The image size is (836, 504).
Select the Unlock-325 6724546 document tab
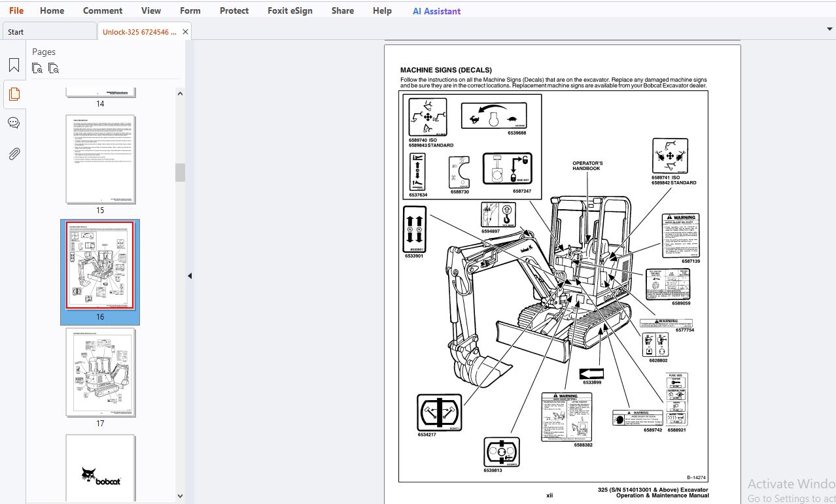(x=139, y=31)
